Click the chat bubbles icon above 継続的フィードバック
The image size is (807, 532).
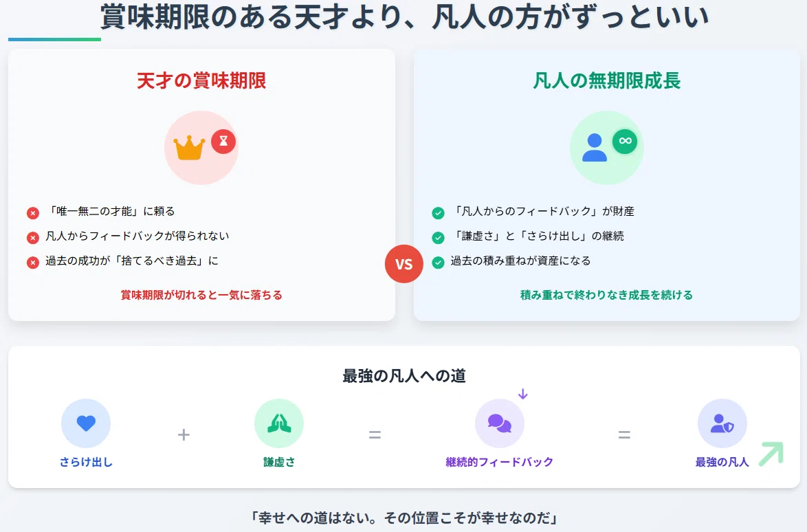tap(499, 423)
